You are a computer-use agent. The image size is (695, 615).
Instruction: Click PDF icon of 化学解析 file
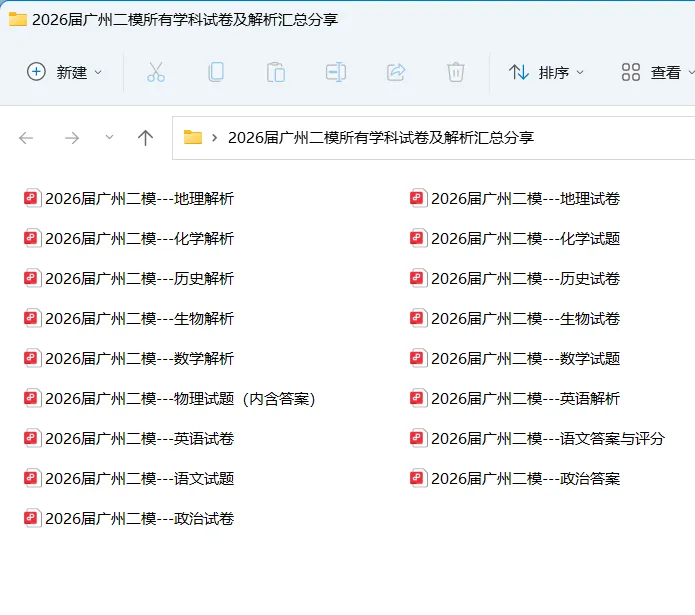click(32, 238)
